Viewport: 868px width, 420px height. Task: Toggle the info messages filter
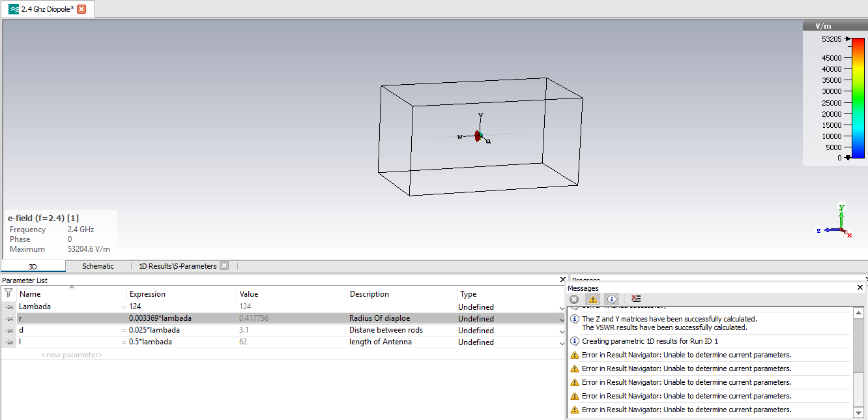tap(611, 299)
